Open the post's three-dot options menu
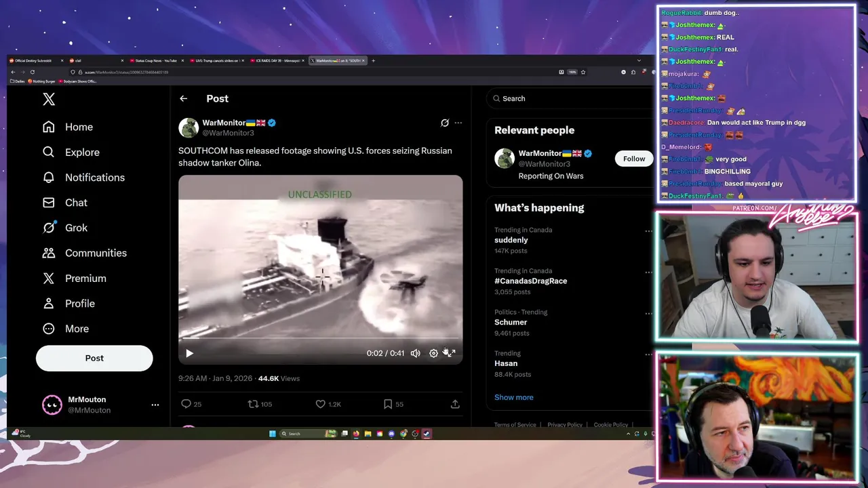The image size is (868, 488). [458, 123]
